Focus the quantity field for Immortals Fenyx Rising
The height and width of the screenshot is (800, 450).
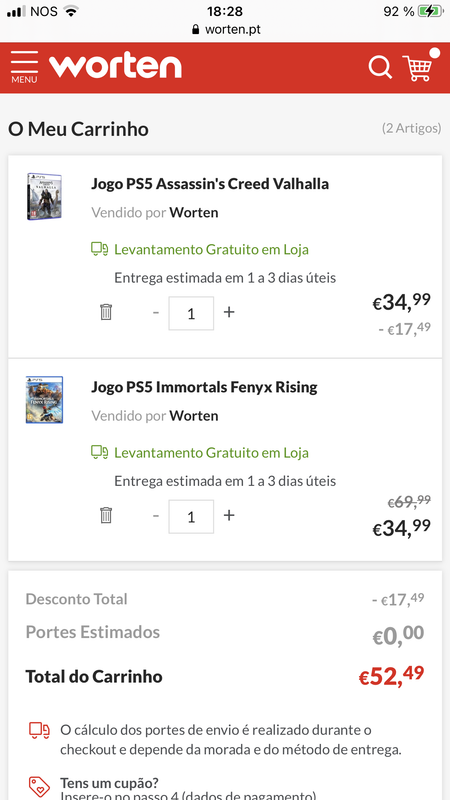191,517
